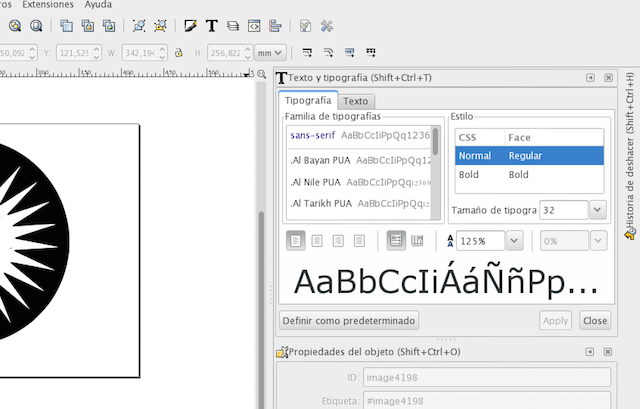Select the Bold style row
The height and width of the screenshot is (409, 640).
(x=529, y=174)
